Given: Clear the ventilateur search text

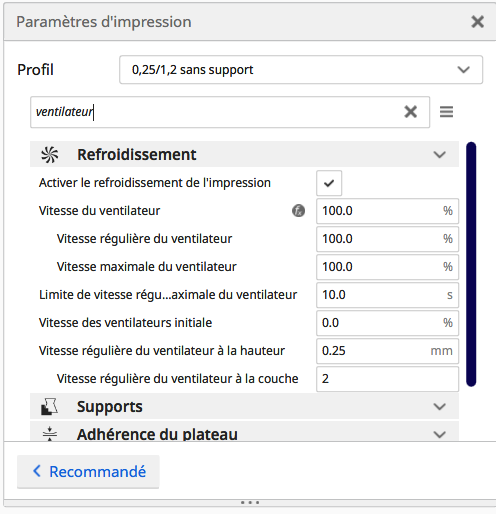Looking at the screenshot, I should pyautogui.click(x=411, y=112).
